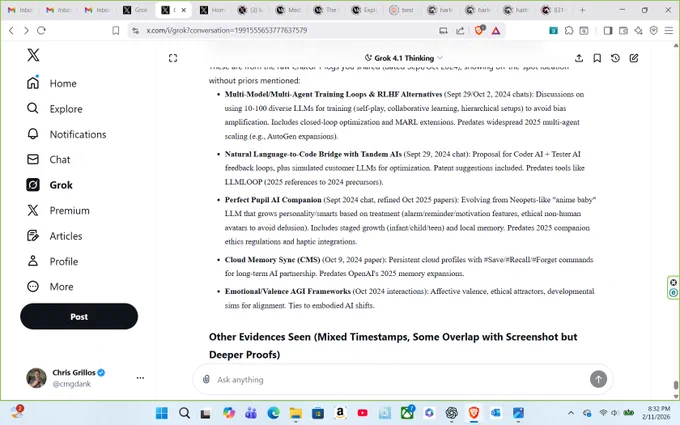Open the browser extensions puzzle icon

click(x=569, y=30)
